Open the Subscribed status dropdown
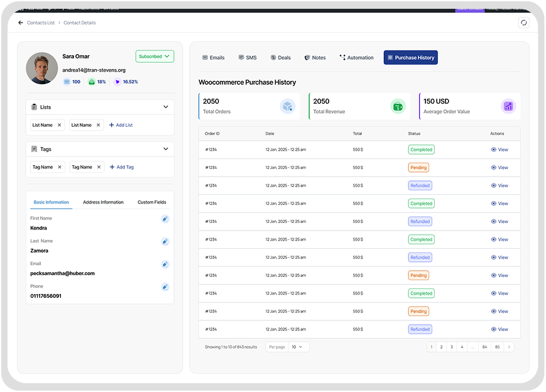 tap(155, 57)
